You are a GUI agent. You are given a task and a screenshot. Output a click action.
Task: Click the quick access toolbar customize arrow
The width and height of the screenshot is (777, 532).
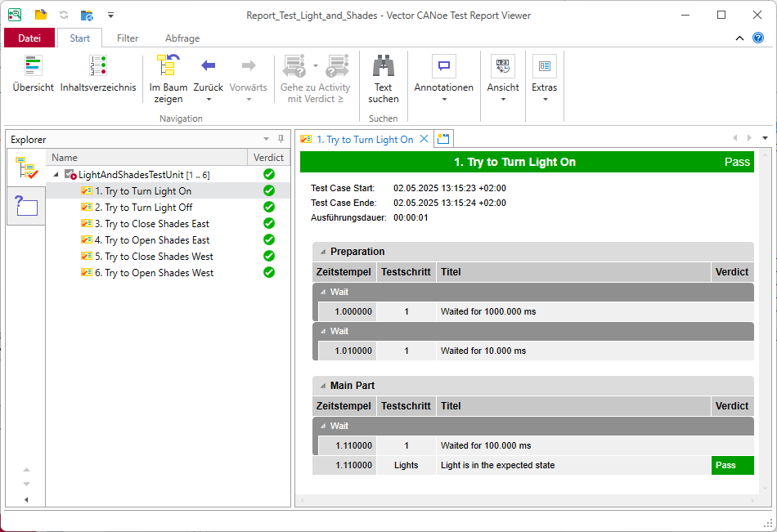[110, 16]
